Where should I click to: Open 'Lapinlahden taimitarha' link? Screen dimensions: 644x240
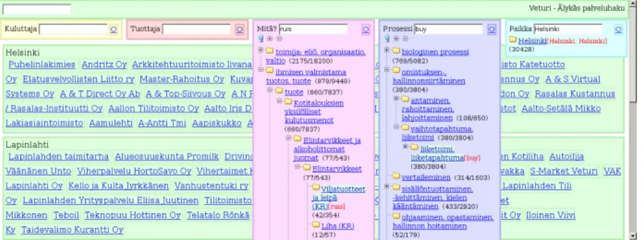pyautogui.click(x=59, y=156)
